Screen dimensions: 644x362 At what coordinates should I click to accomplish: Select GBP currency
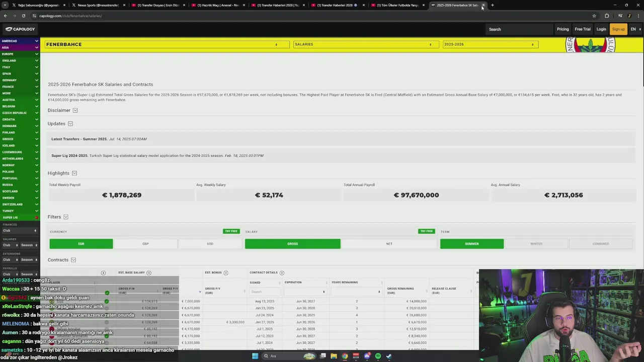pos(145,244)
